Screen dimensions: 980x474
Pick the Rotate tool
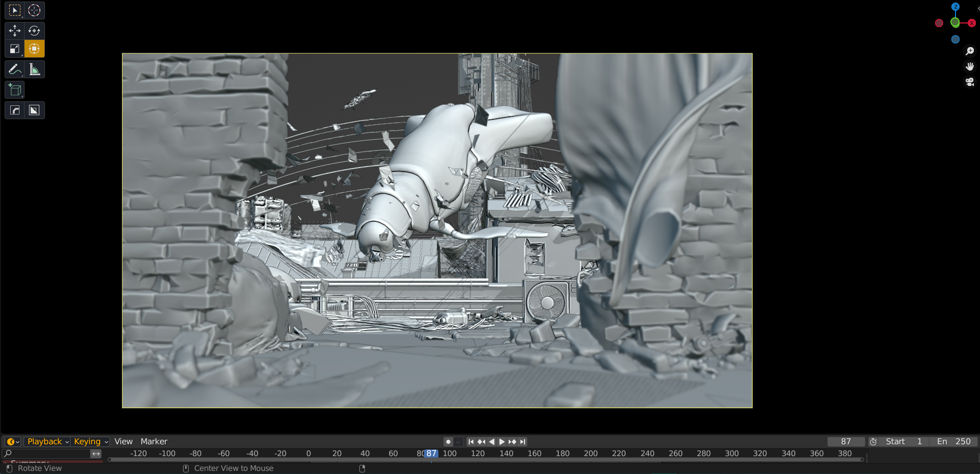click(x=34, y=31)
